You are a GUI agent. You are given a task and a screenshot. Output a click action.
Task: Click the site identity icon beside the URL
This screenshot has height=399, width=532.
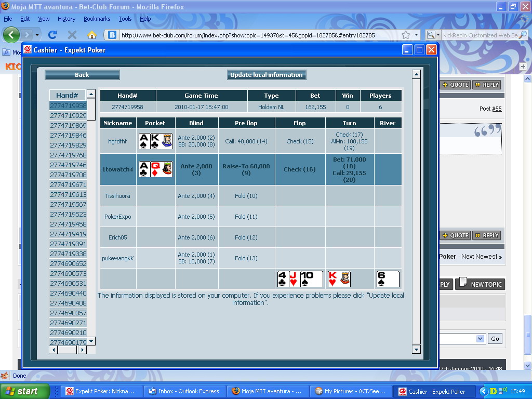coord(112,35)
